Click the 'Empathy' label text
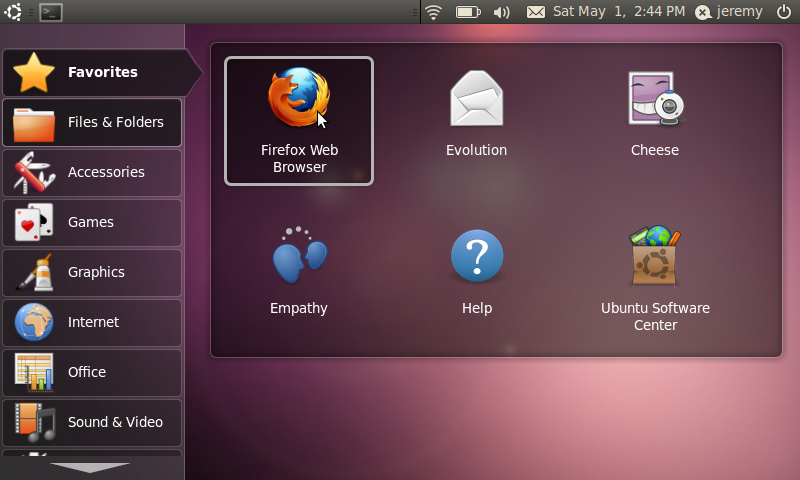 click(x=299, y=309)
